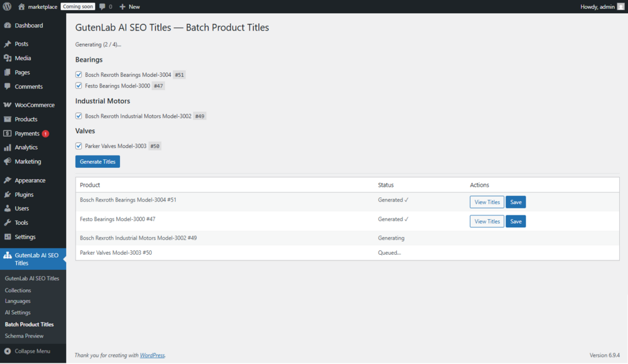628x364 pixels.
Task: Click product ID tag #49
Action: pyautogui.click(x=200, y=116)
